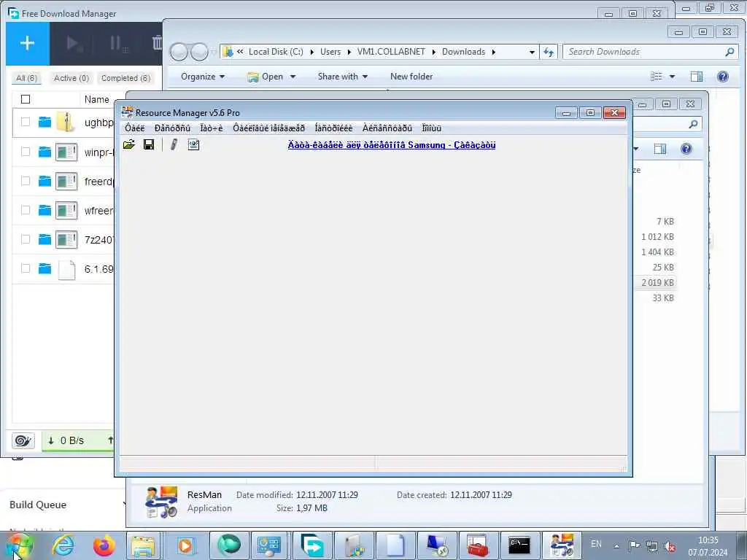Tick the checkbox for the freerd download
This screenshot has width=747, height=560.
coord(26,181)
